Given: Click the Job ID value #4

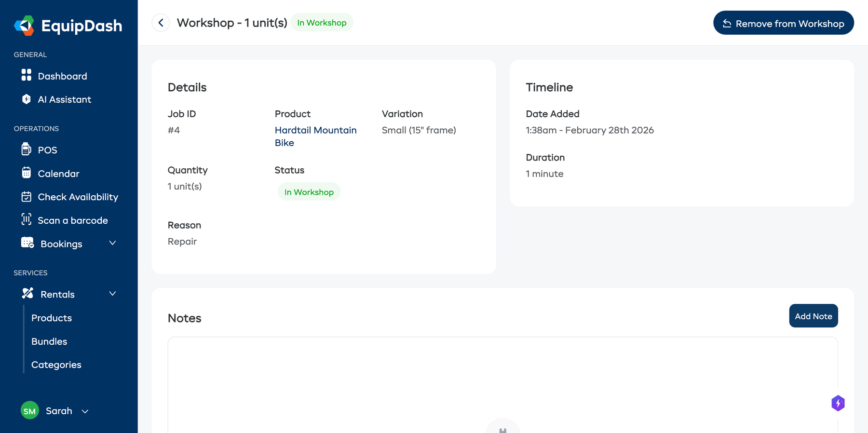Looking at the screenshot, I should 174,130.
